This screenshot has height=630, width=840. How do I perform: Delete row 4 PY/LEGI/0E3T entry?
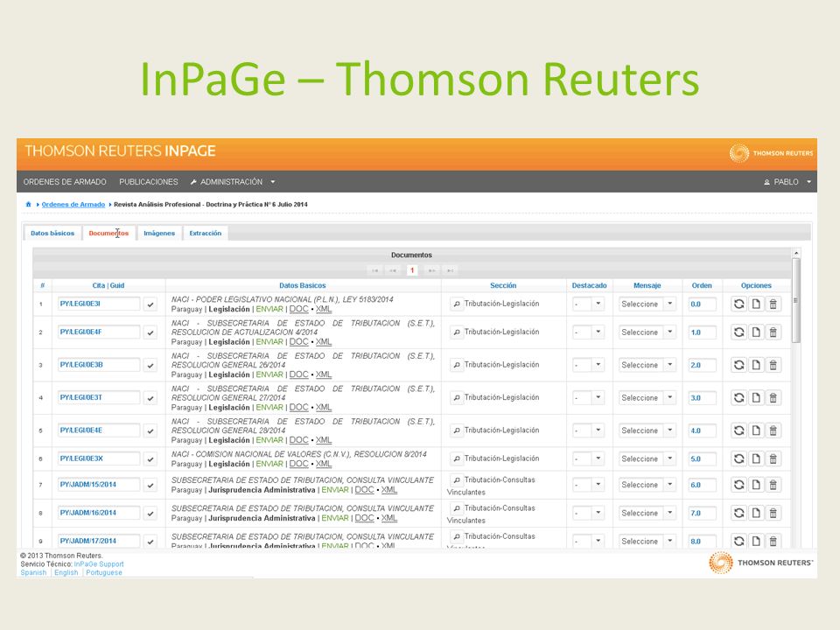coord(773,397)
